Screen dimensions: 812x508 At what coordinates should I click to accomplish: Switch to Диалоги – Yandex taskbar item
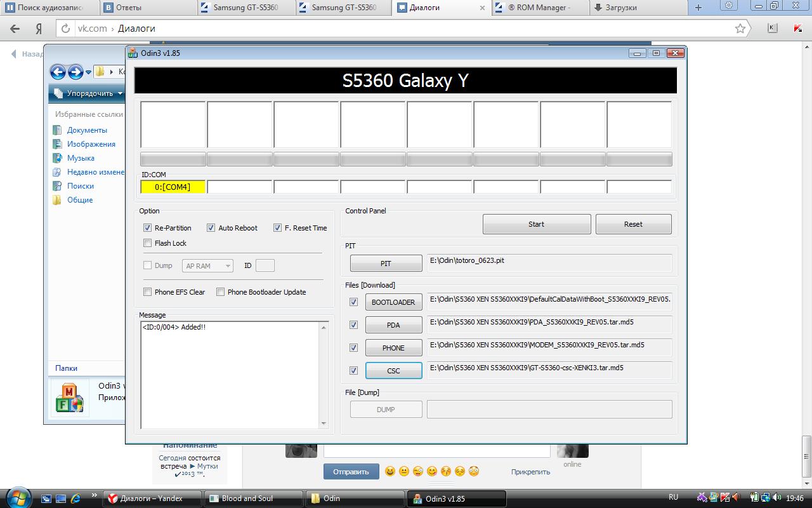tap(153, 498)
